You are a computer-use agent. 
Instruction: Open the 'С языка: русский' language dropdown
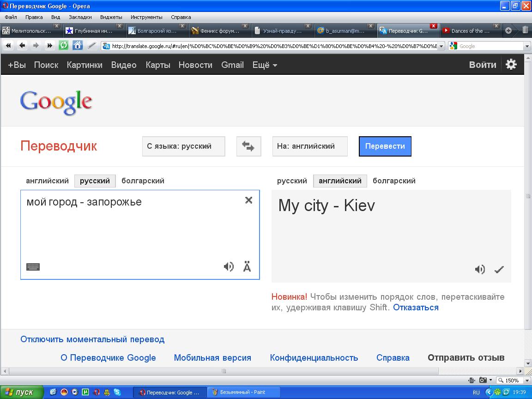pyautogui.click(x=183, y=146)
